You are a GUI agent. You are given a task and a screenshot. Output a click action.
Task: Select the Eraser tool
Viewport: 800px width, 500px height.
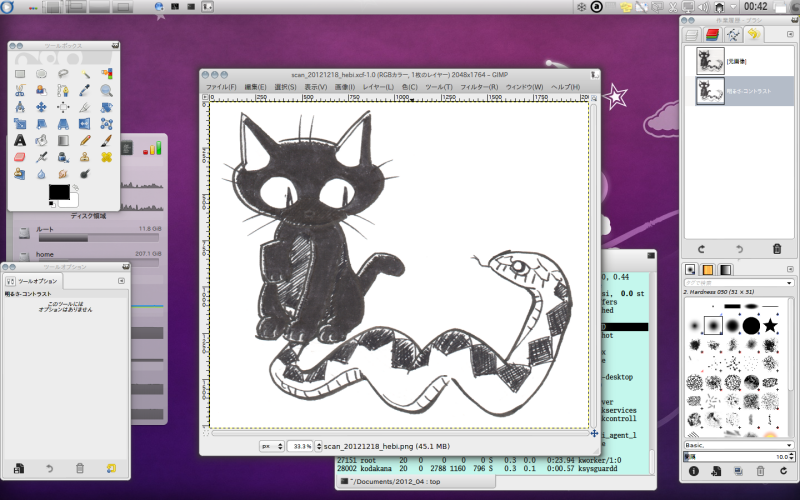20,157
